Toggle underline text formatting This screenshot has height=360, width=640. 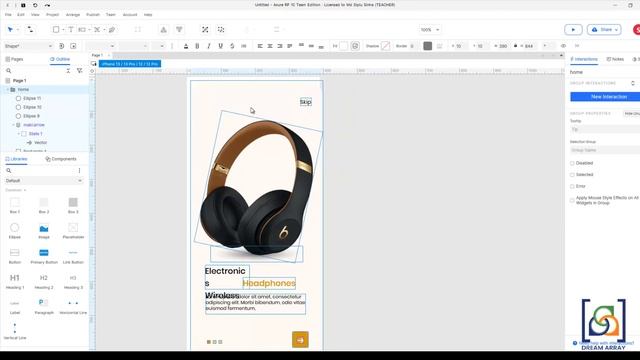point(221,46)
